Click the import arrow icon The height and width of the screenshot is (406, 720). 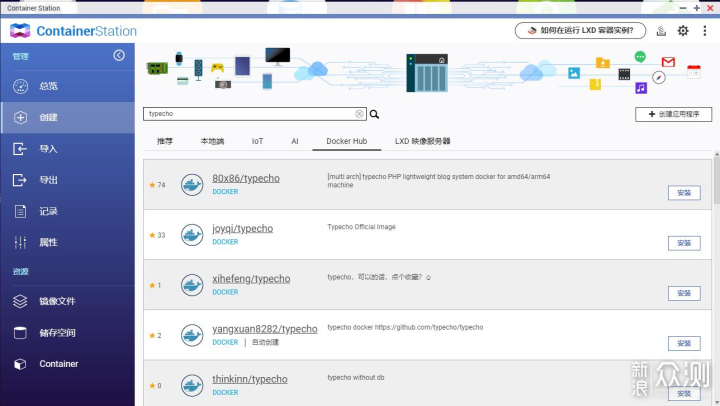[20, 149]
